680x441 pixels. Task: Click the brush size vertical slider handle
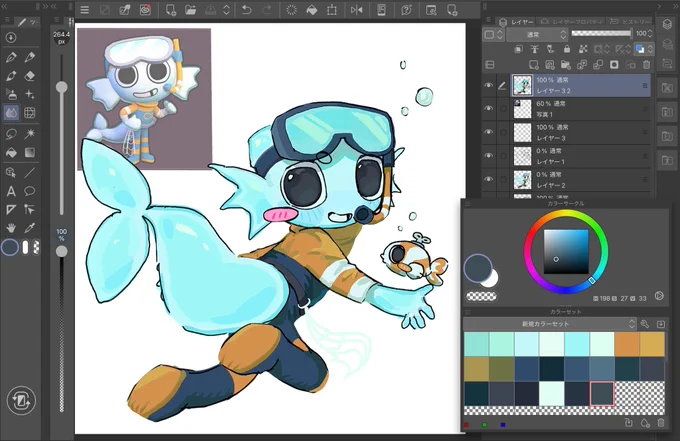[62, 87]
